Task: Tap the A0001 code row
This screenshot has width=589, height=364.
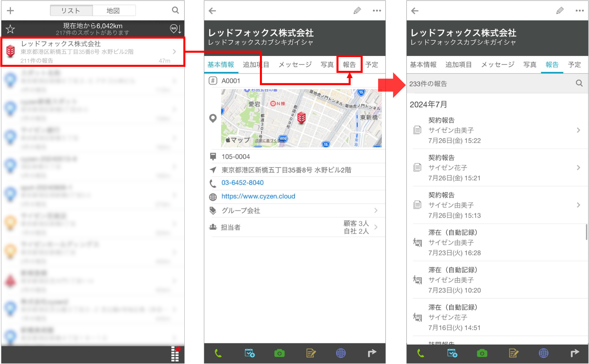Action: pyautogui.click(x=295, y=81)
